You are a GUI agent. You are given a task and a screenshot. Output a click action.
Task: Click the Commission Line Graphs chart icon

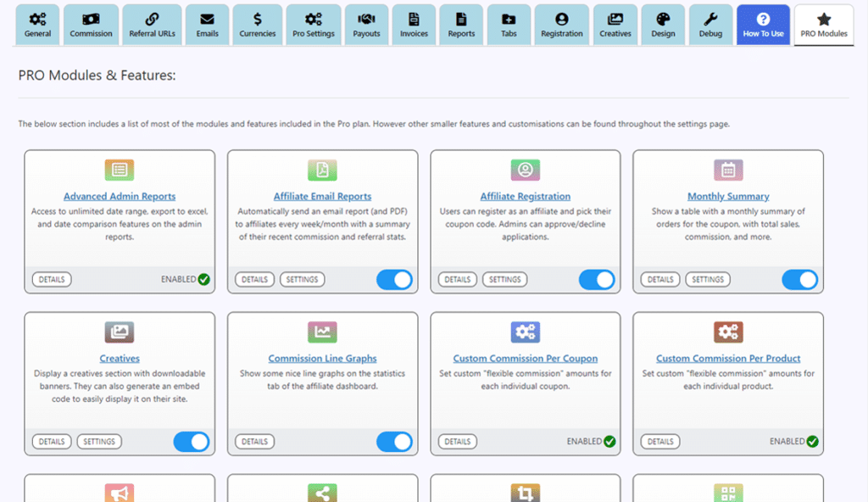click(x=322, y=332)
